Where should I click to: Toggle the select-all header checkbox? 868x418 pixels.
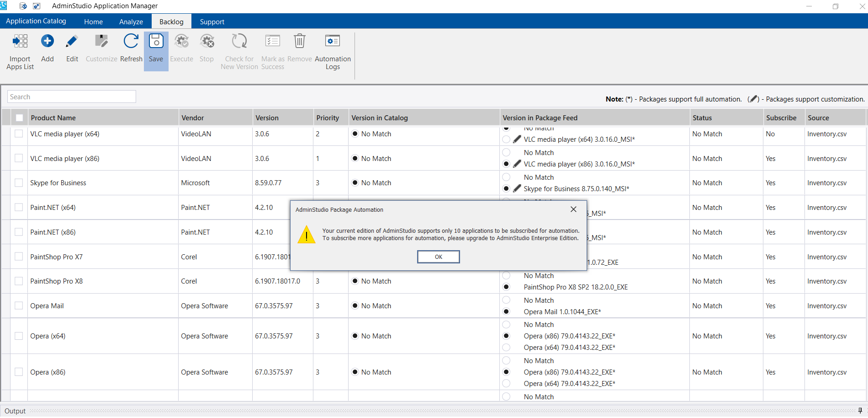click(19, 118)
